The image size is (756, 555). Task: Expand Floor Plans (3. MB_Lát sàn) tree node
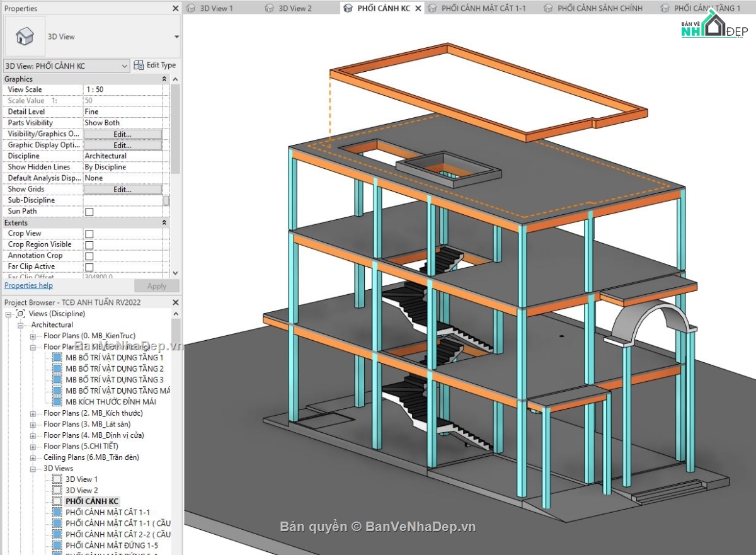tap(31, 424)
